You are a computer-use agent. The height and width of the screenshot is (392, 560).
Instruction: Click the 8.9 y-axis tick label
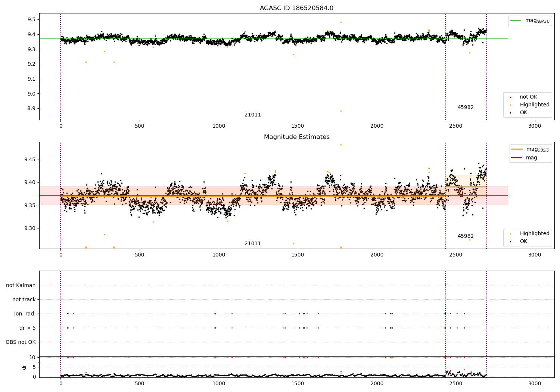pos(31,109)
